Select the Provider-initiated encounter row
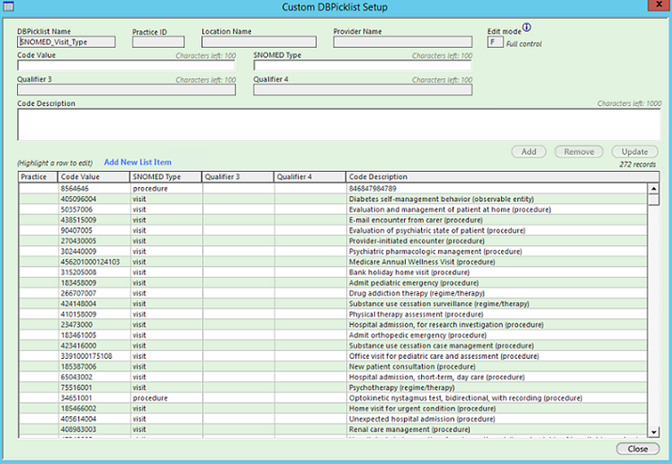Image resolution: width=672 pixels, height=464 pixels. [x=333, y=241]
